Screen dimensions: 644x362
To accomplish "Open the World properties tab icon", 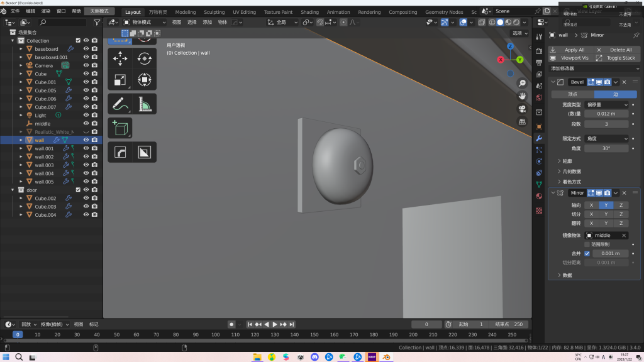I will (x=539, y=97).
